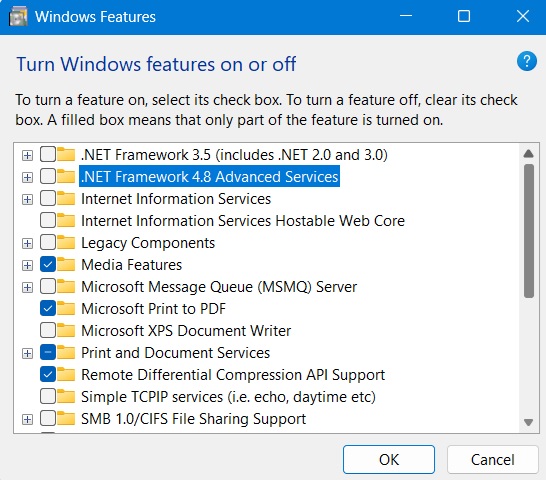This screenshot has width=546, height=480.
Task: Expand the SMB 1.0/CIFS File Sharing Support node
Action: (27, 419)
